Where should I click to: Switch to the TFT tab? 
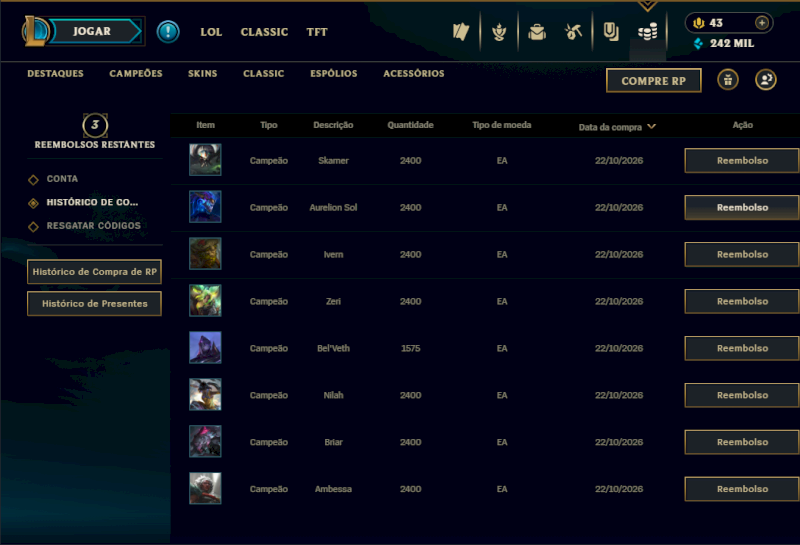[317, 32]
